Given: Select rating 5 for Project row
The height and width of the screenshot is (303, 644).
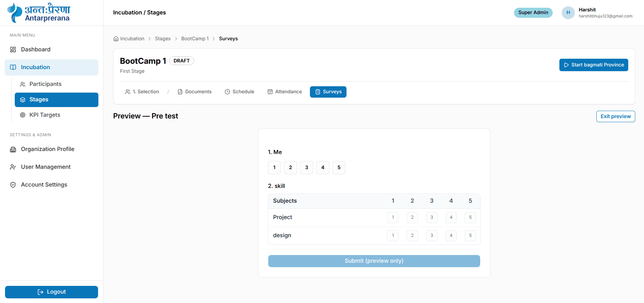Looking at the screenshot, I should pos(470,217).
